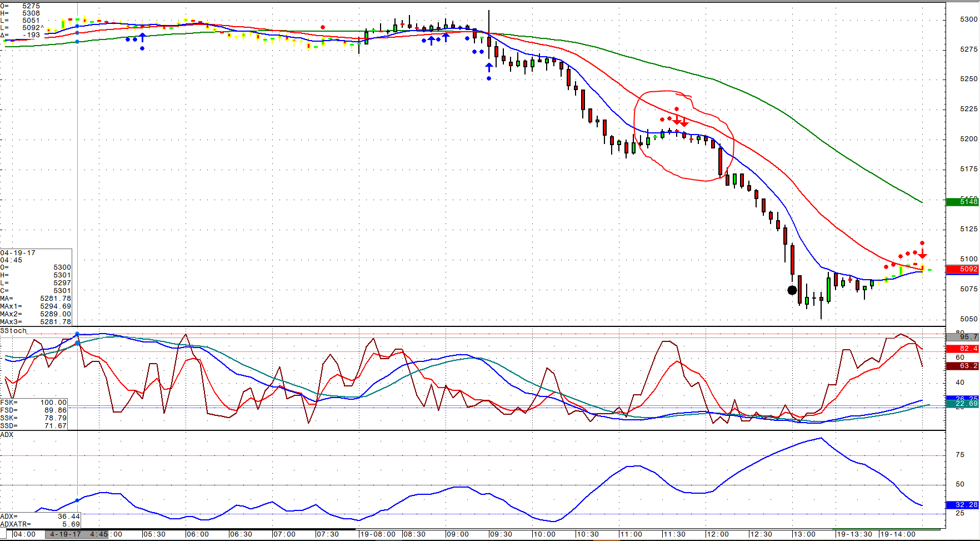Click the 50 level on the ADX axis
Screen dimensions: 980x541
pyautogui.click(x=959, y=484)
